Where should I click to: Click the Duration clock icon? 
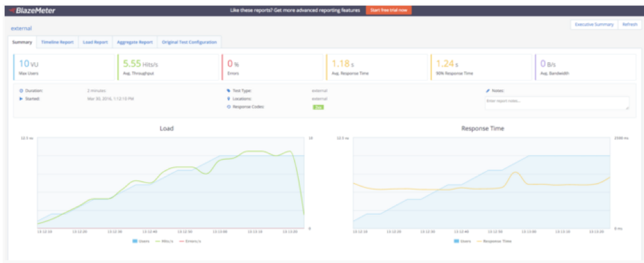(21, 91)
